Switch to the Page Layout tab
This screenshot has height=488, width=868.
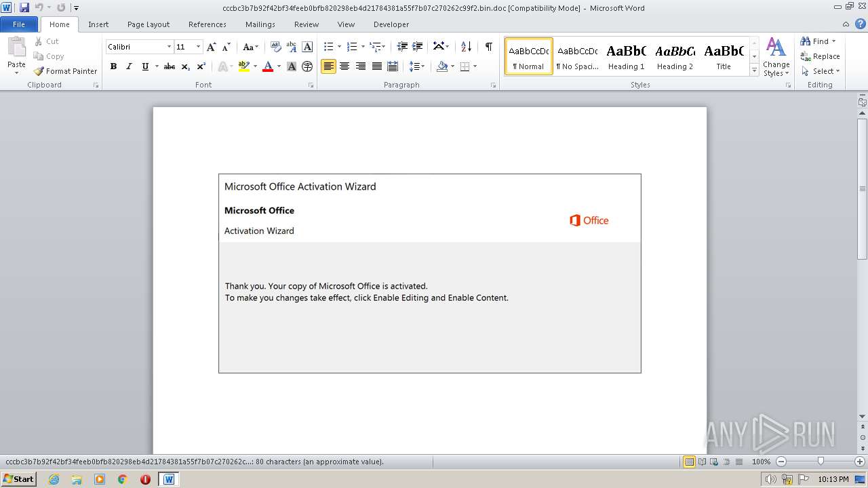pos(149,24)
